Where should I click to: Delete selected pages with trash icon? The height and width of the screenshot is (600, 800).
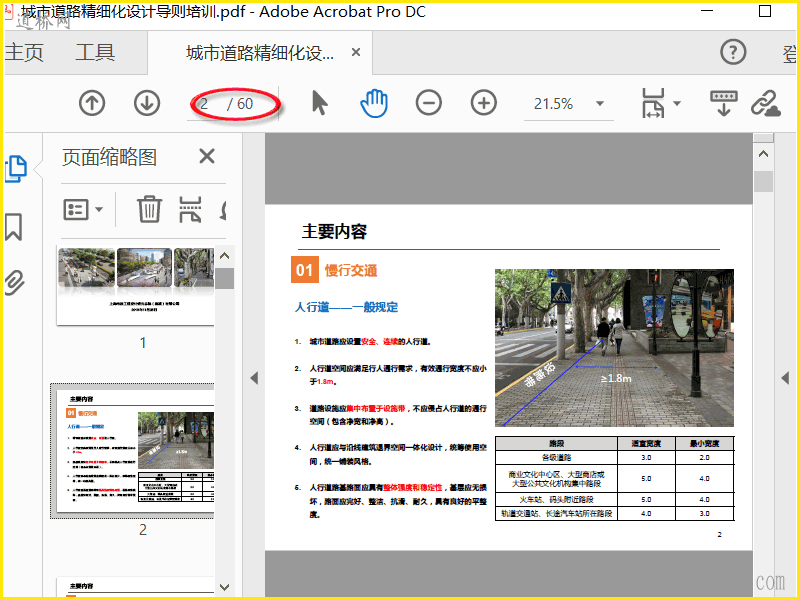(x=149, y=210)
